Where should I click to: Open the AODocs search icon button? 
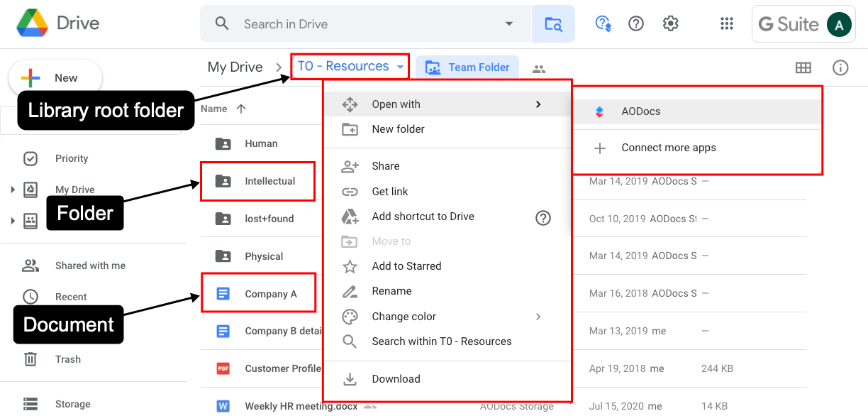(x=553, y=24)
